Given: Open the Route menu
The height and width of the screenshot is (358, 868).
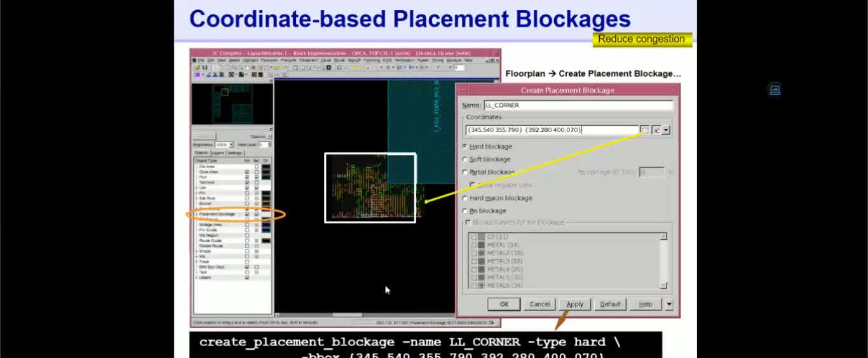Looking at the screenshot, I should 339,60.
